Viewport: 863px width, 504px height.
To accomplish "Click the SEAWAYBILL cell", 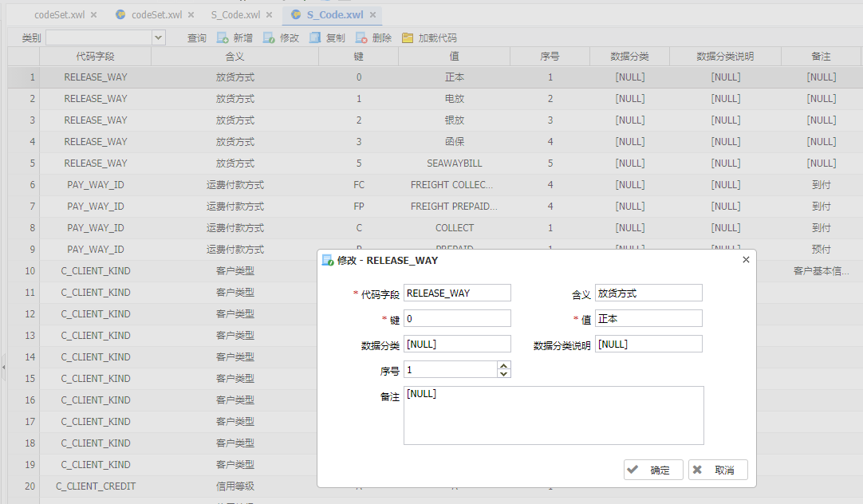I will [x=454, y=163].
